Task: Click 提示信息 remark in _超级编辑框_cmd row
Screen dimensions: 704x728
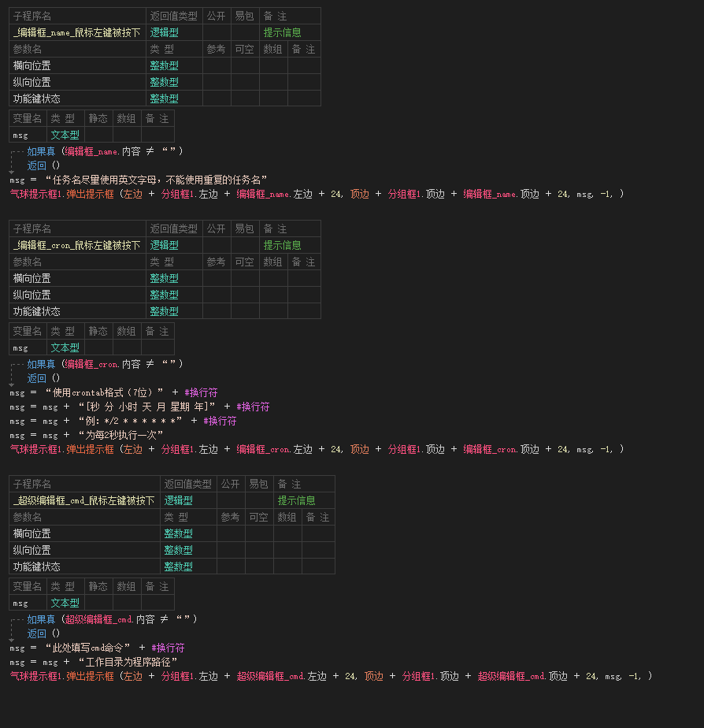Action: pos(296,500)
